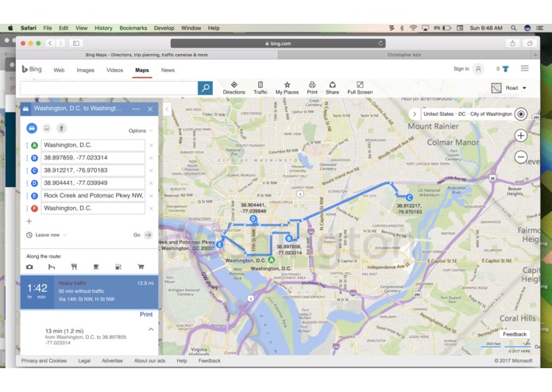552x392 pixels.
Task: Open the Road map style dropdown
Action: pyautogui.click(x=509, y=88)
